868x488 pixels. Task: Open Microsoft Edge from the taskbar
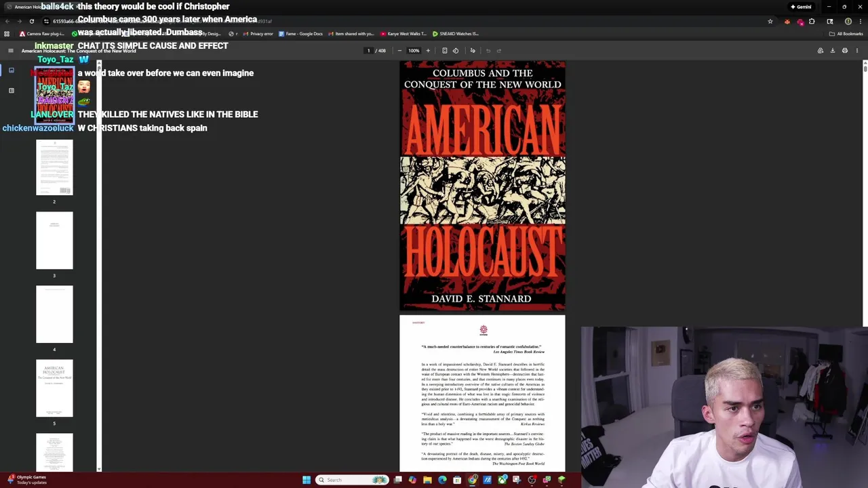point(442,480)
